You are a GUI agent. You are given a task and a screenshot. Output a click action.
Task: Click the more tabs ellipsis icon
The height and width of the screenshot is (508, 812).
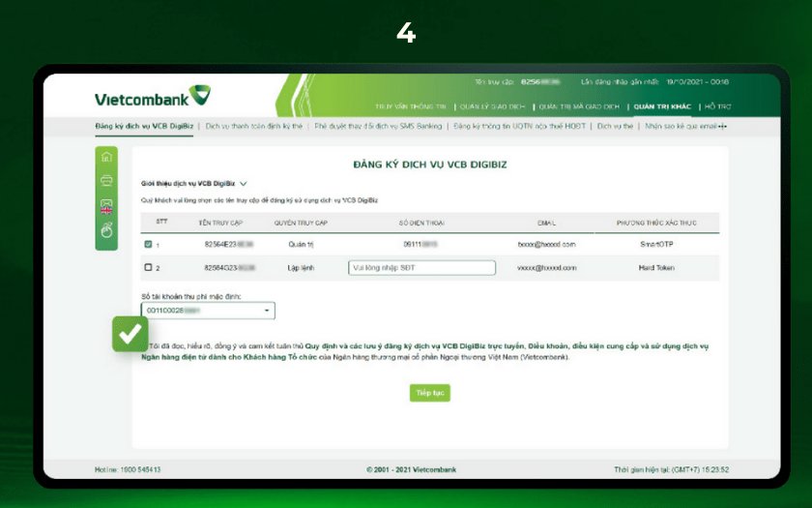[x=723, y=127]
